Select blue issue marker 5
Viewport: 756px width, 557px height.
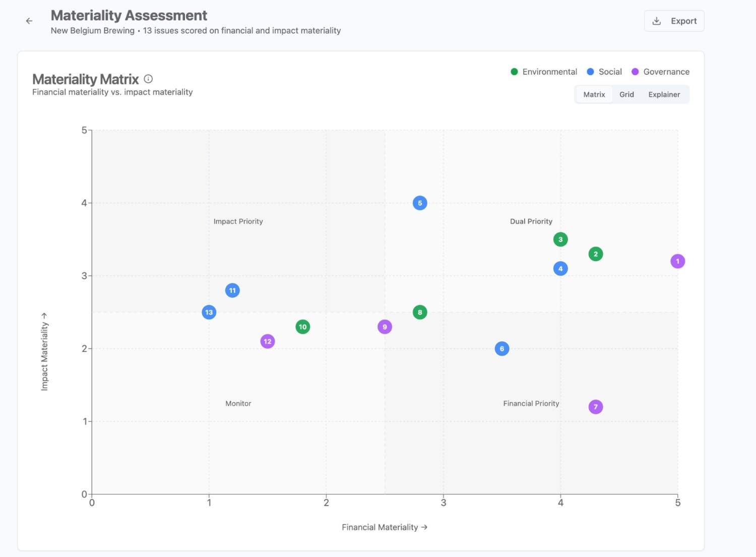pos(420,203)
